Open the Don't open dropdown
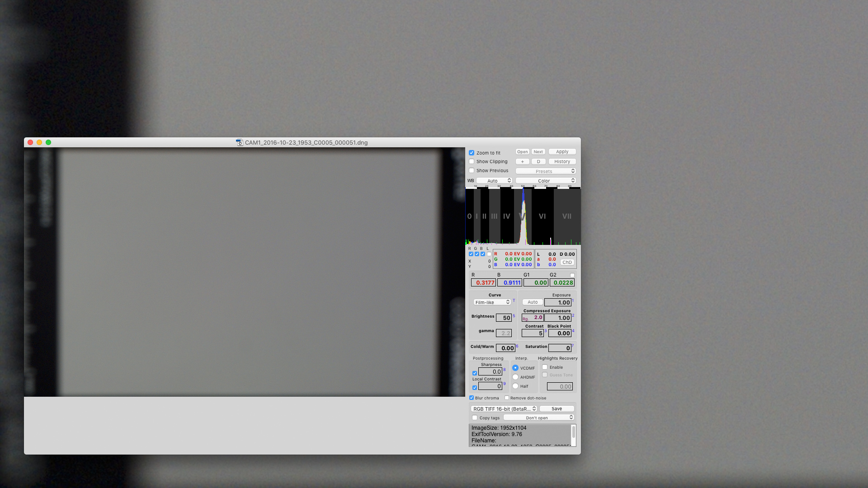868x488 pixels. point(539,418)
